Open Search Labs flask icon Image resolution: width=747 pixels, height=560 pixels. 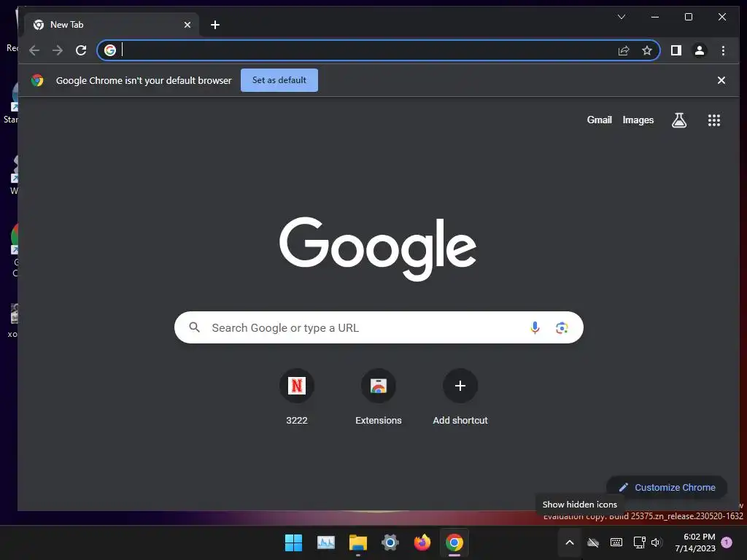679,120
